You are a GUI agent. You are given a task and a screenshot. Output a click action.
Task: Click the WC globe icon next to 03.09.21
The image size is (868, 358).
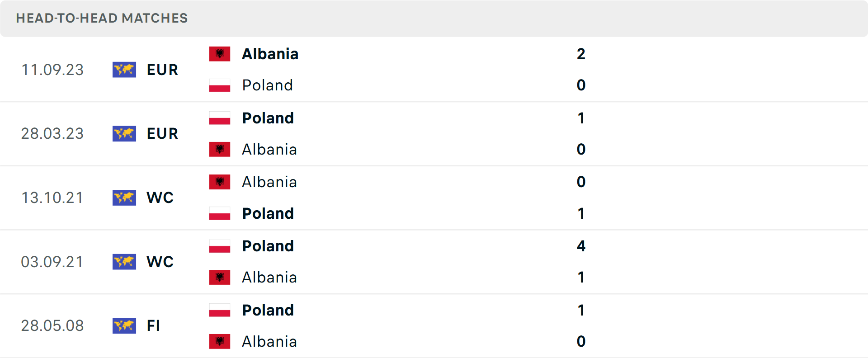124,262
